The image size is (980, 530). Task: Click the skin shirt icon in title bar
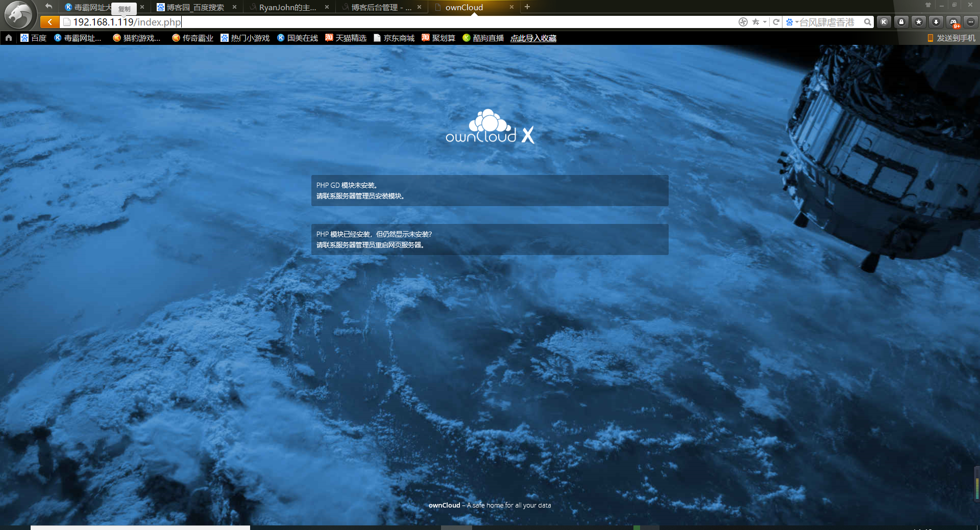click(928, 5)
